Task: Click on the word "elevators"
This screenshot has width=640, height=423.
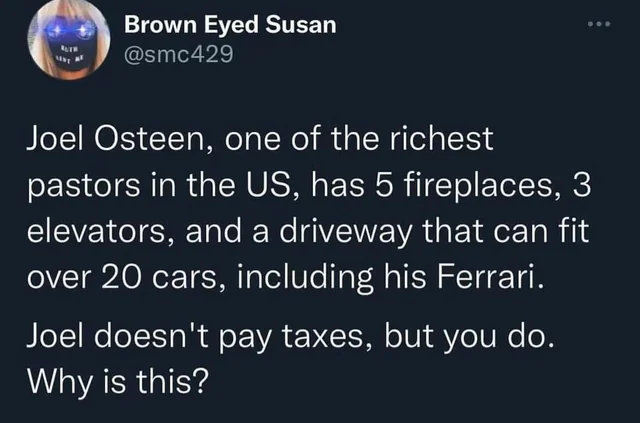Action: point(96,231)
